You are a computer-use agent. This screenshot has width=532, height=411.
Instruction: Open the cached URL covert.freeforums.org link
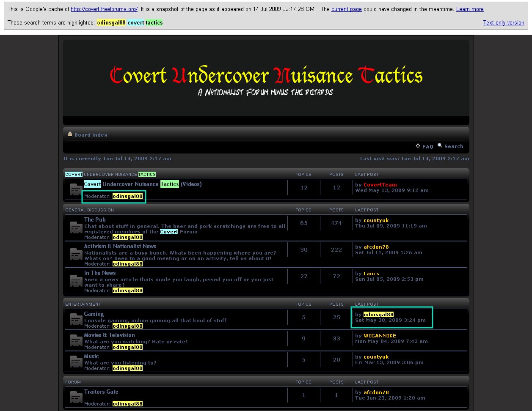pyautogui.click(x=104, y=9)
